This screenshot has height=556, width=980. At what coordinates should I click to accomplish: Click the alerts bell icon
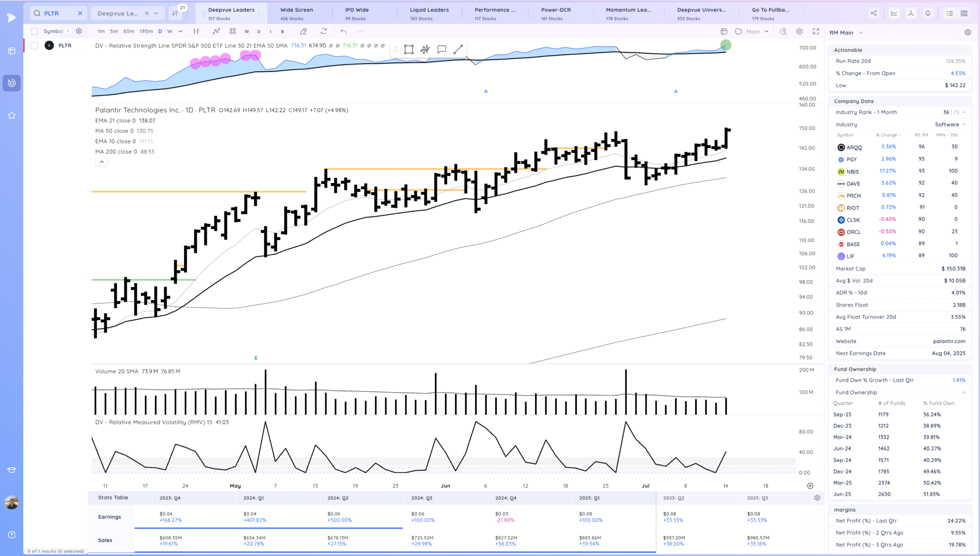[x=928, y=13]
